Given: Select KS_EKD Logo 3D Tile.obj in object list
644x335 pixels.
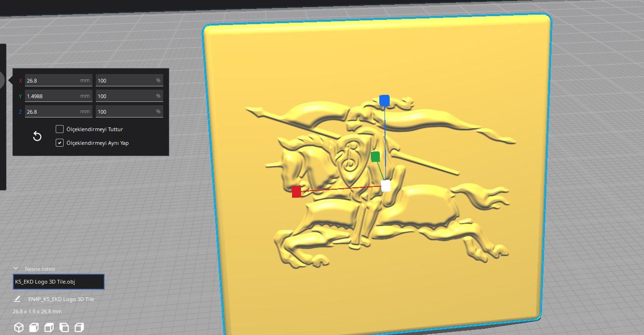Looking at the screenshot, I should 59,282.
